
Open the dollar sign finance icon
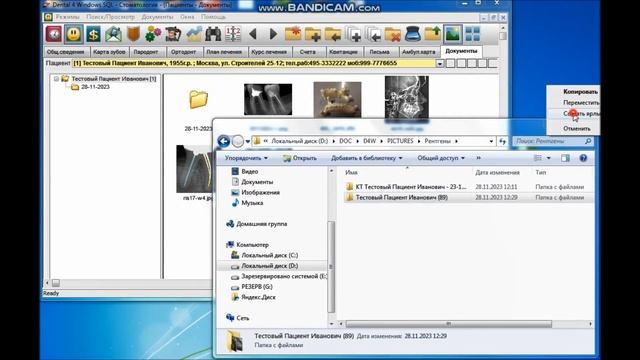pyautogui.click(x=93, y=34)
